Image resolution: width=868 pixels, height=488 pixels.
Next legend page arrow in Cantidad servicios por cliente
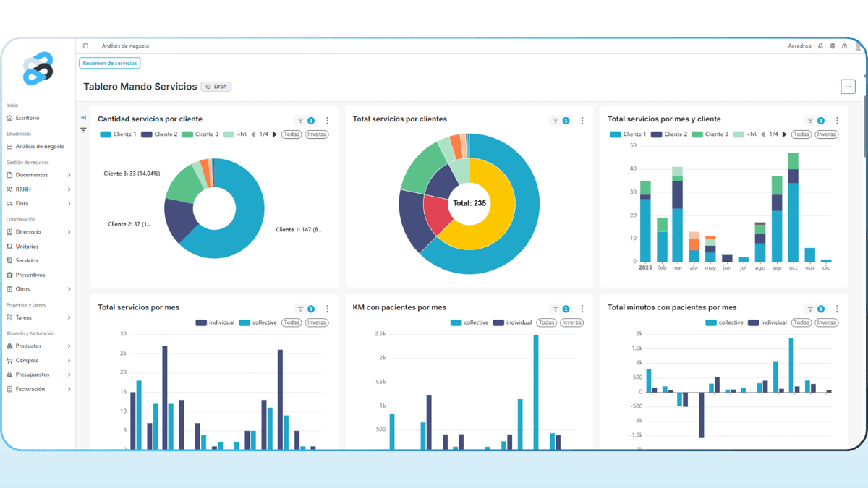tap(275, 134)
